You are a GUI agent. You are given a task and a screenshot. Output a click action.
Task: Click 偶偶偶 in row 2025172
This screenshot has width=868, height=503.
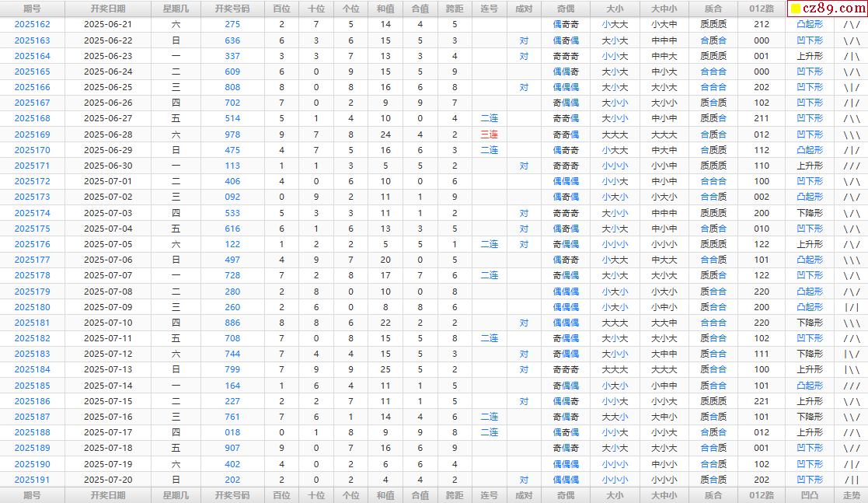pos(566,182)
